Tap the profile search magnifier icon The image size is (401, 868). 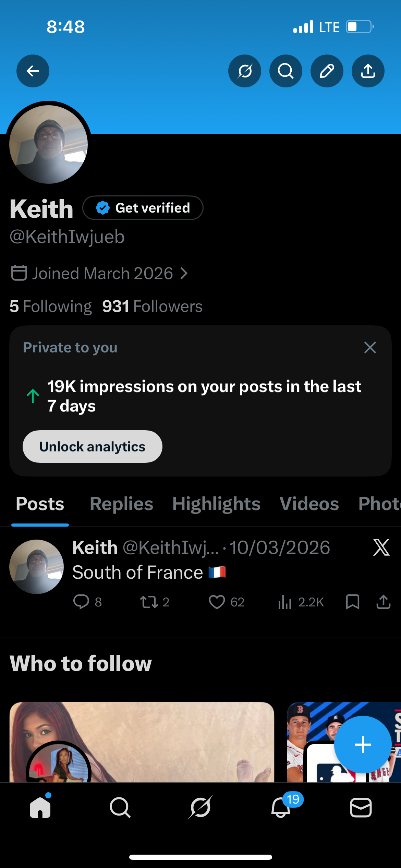point(286,71)
